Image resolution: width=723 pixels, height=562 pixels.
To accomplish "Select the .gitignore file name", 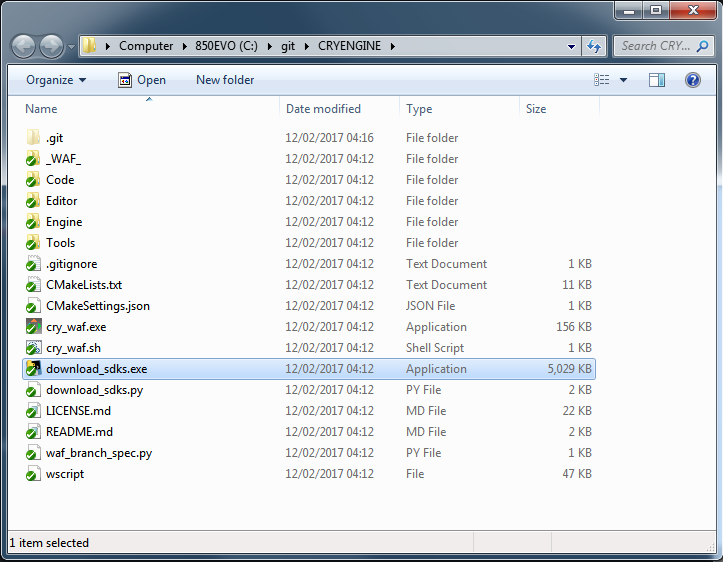I will (x=71, y=264).
